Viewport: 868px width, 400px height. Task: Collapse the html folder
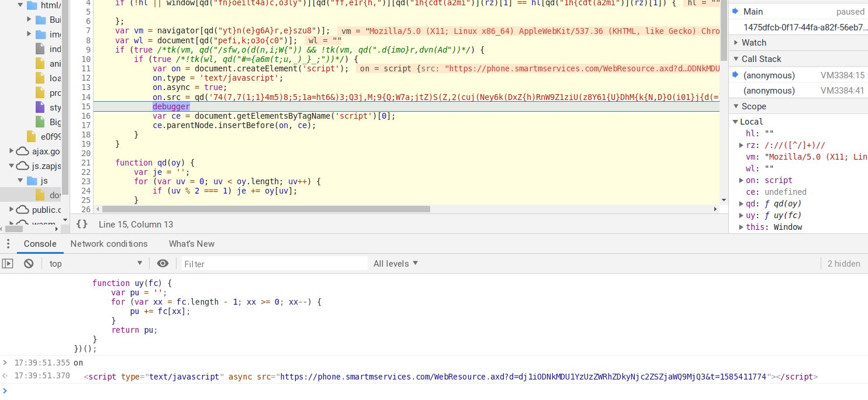pos(20,5)
